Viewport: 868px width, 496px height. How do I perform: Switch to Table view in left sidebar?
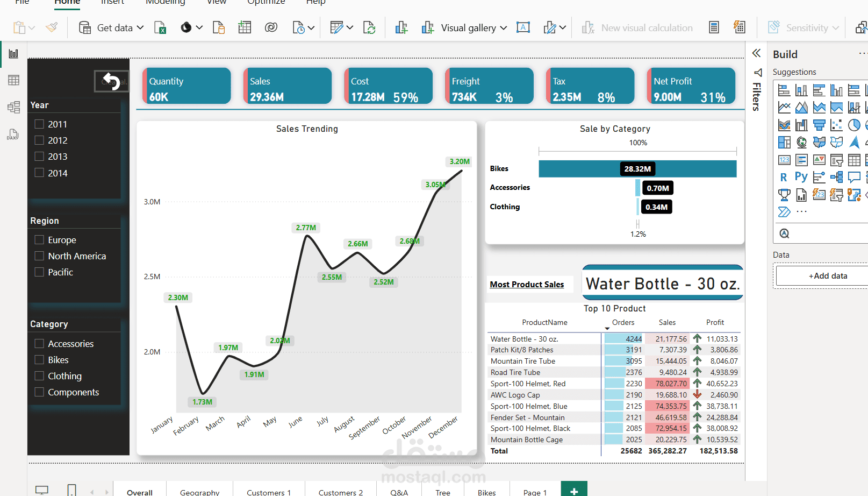point(13,80)
